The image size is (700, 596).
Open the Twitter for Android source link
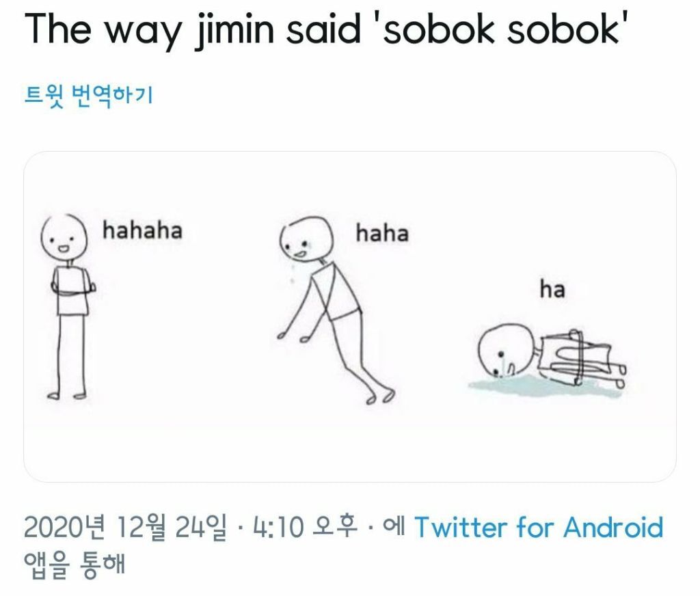coord(539,527)
